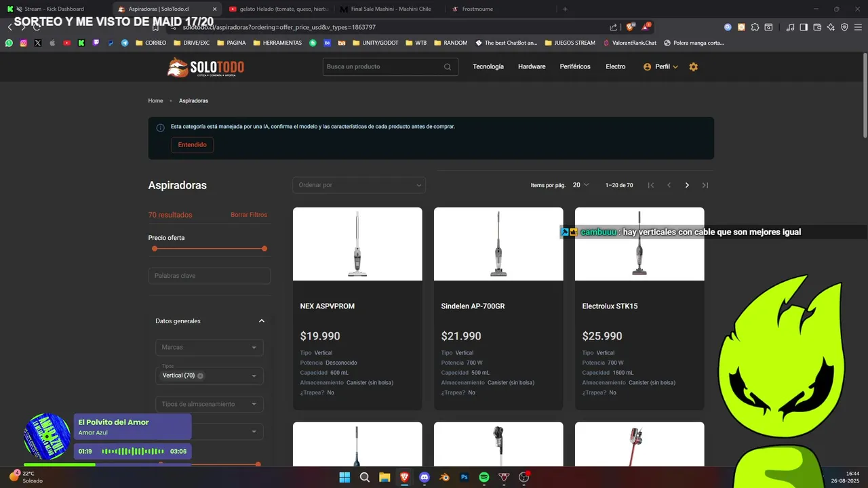The image size is (868, 488).
Task: Go to the next results page
Action: (687, 185)
